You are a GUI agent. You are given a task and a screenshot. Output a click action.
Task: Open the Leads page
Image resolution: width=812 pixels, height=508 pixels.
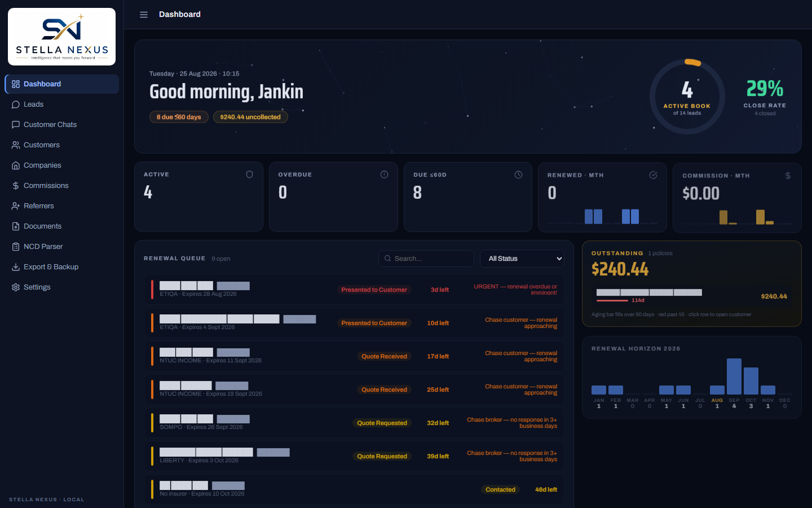tap(62, 104)
